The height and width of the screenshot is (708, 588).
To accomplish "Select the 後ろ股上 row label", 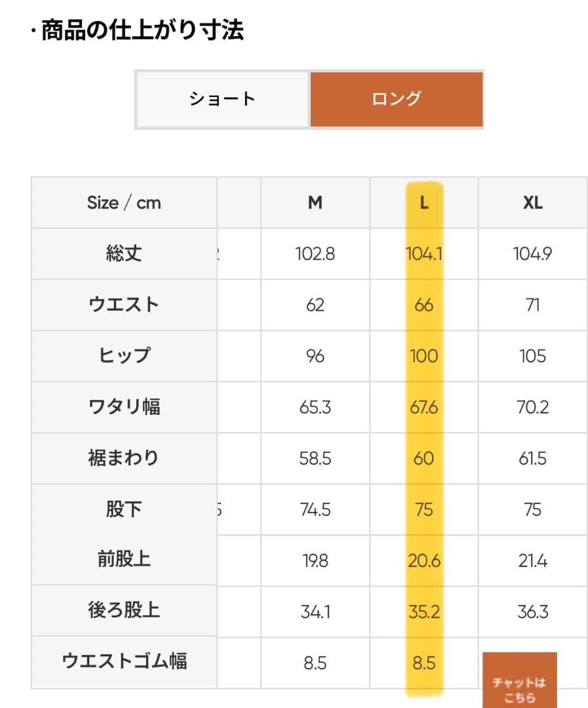I will [123, 609].
